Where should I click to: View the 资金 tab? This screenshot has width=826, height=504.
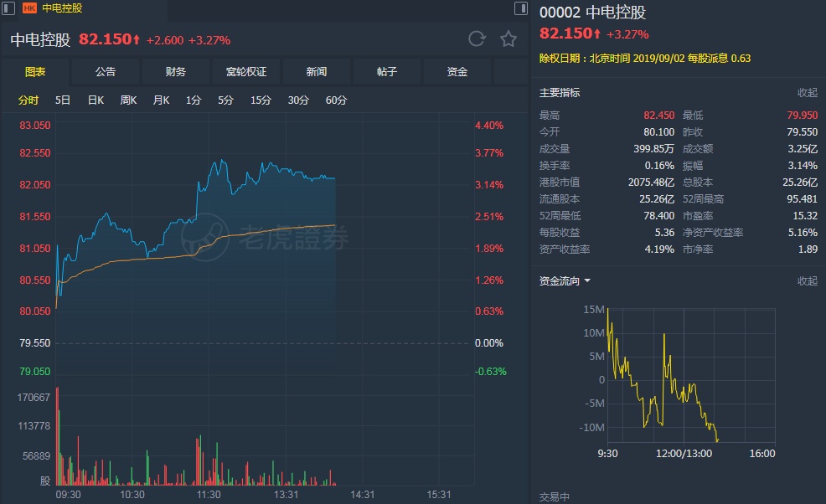457,72
